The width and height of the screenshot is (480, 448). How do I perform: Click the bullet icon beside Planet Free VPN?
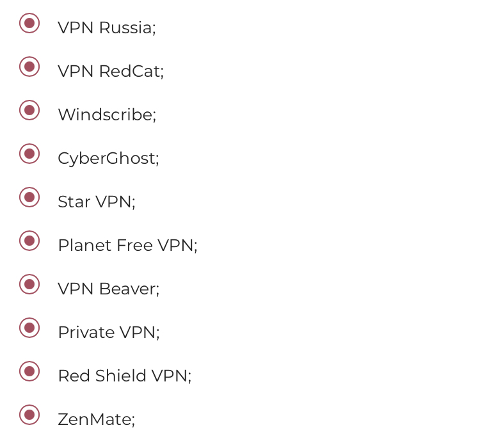pyautogui.click(x=29, y=241)
